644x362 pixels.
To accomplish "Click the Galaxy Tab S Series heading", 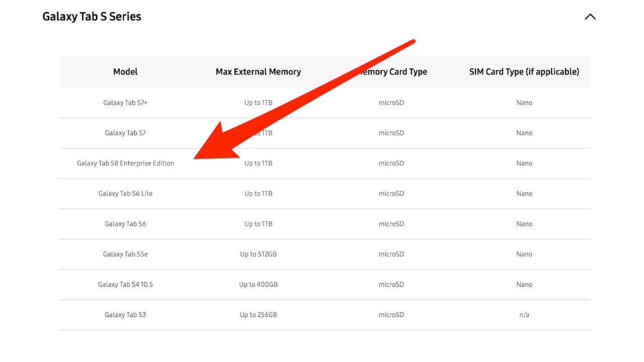I will [92, 17].
